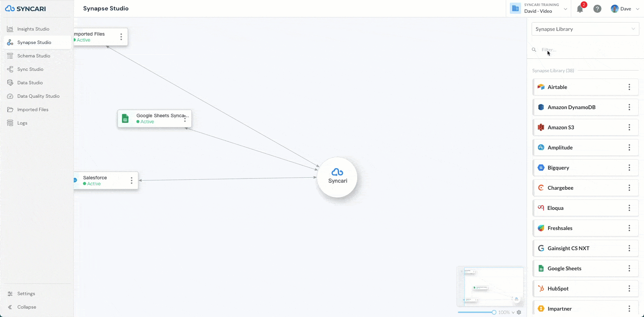Image resolution: width=644 pixels, height=317 pixels.
Task: Click the canvas minimap thumbnail
Action: click(x=490, y=286)
